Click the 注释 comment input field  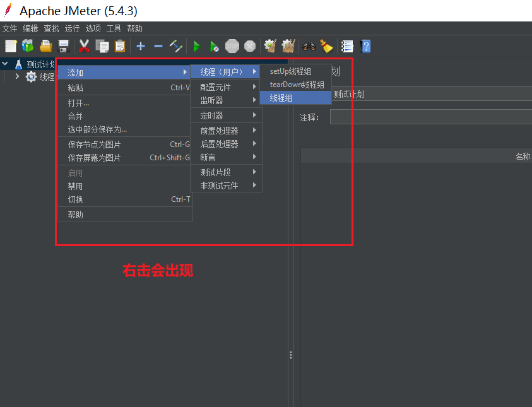click(431, 117)
